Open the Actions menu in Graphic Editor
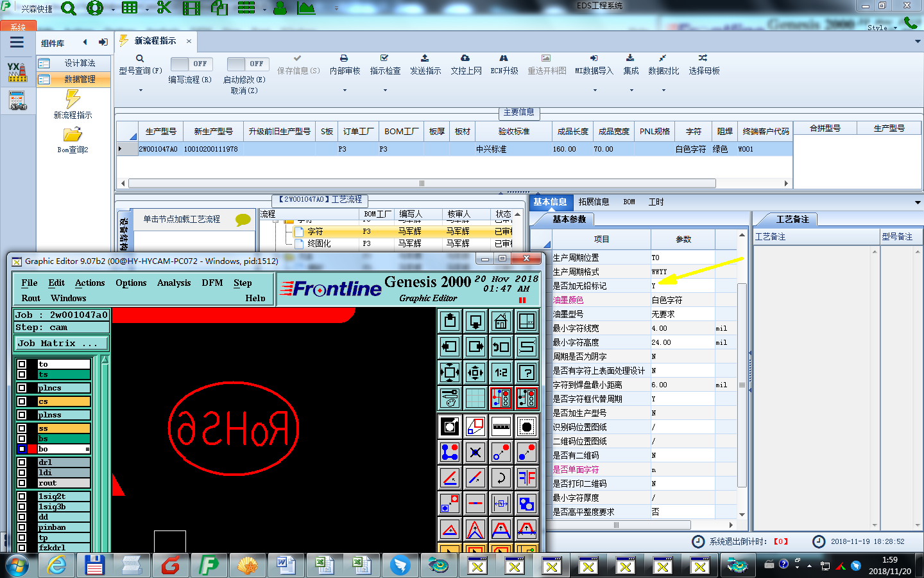924x578 pixels. (x=90, y=283)
